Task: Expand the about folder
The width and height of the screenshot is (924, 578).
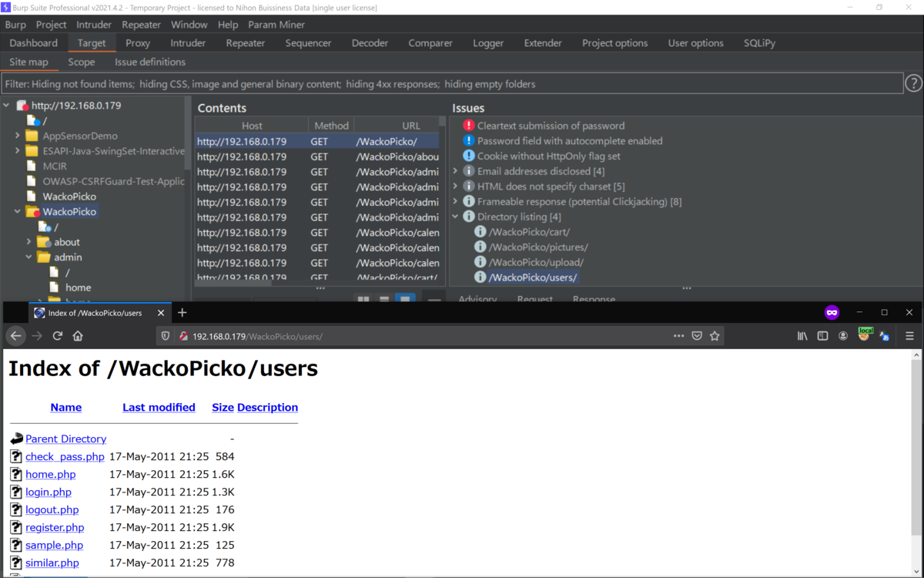Action: [x=29, y=242]
